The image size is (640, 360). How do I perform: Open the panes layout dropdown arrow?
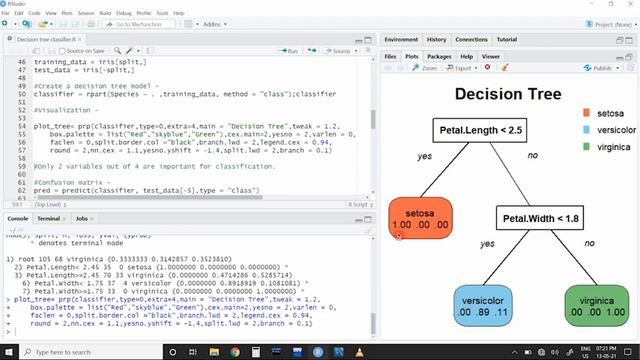click(197, 24)
